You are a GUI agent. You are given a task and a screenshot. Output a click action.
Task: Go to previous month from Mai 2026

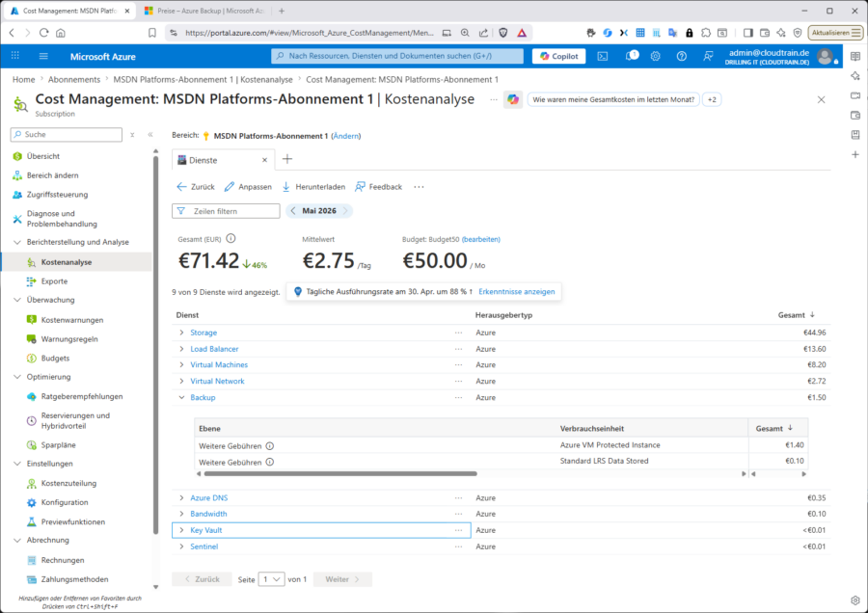[x=293, y=211]
